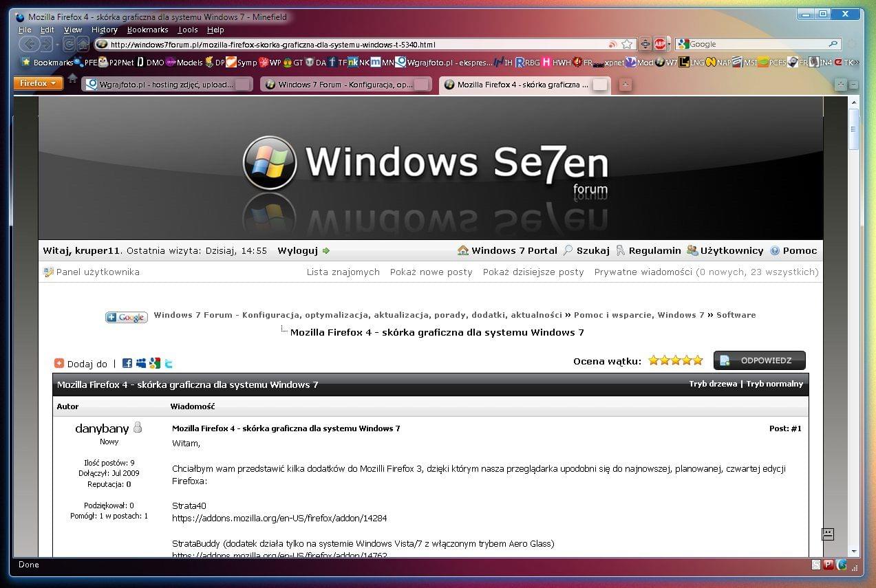The width and height of the screenshot is (876, 588).
Task: Open the Strata40 addon URL ending in 14284
Action: point(279,519)
